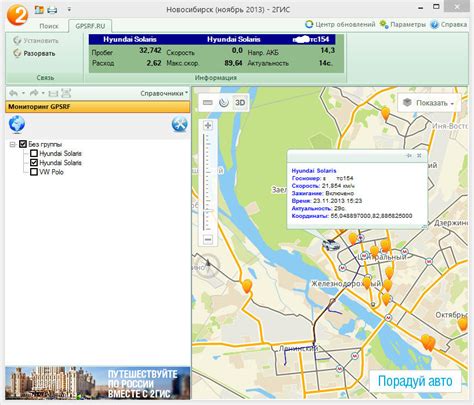Pin the vehicle info popup with the pin icon

tap(409, 156)
